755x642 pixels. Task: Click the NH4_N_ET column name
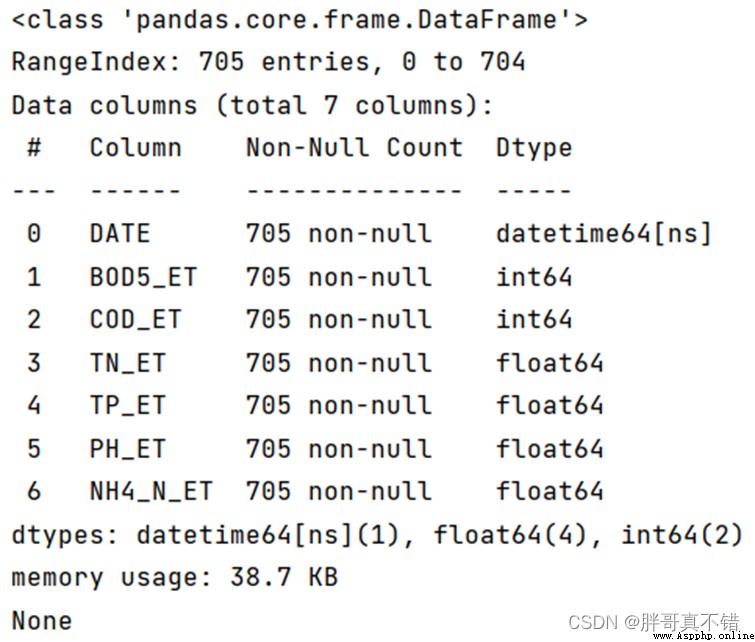[x=151, y=492]
